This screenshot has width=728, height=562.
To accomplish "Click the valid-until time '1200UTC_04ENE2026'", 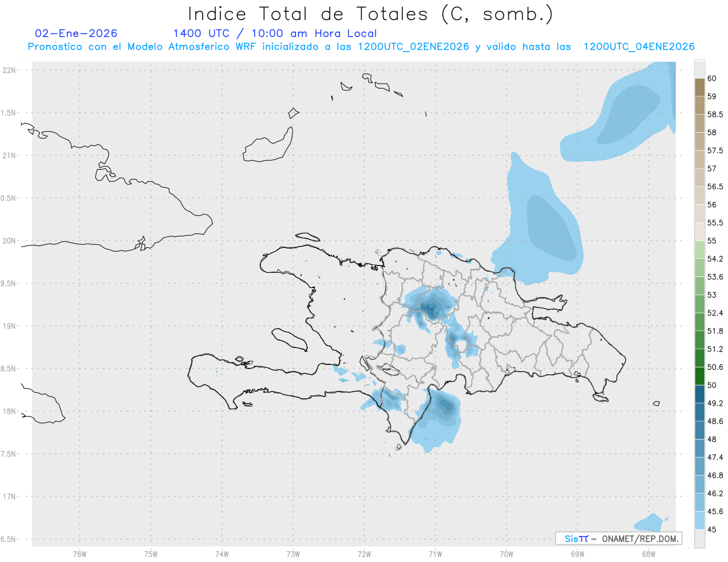I will (x=639, y=47).
